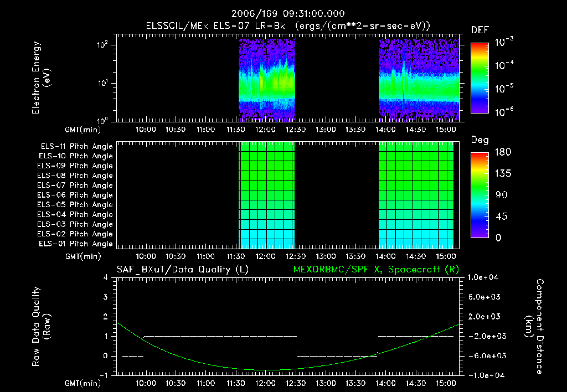This screenshot has height=392, width=567.
Task: Select the ELS-10 Pitch Angle row label
Action: click(x=76, y=156)
